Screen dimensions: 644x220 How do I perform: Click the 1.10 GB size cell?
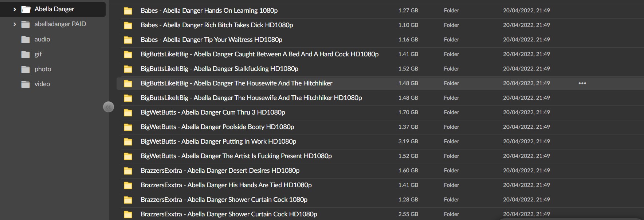408,25
